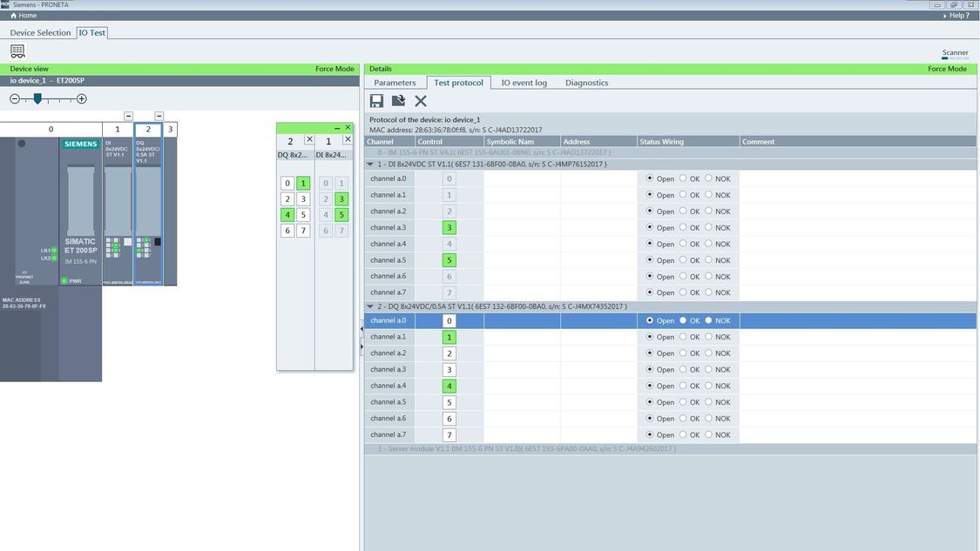Screen dimensions: 980x551
Task: Select OK for DQ module channel a.4
Action: click(x=683, y=385)
